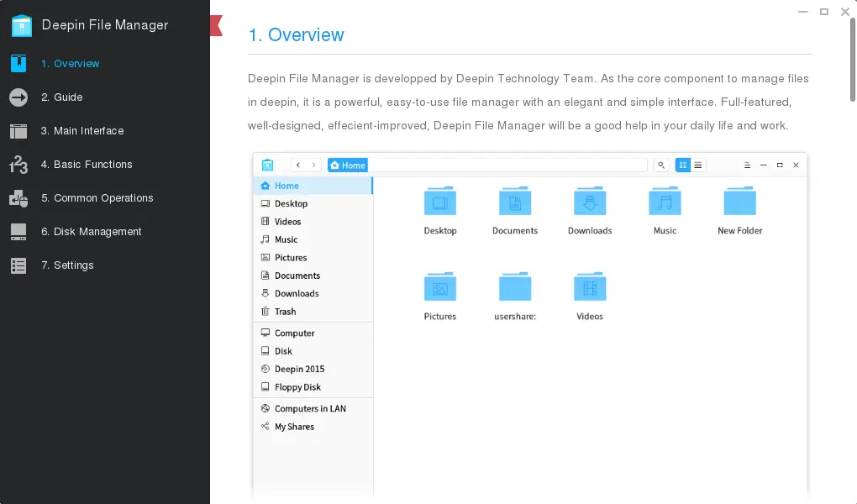Select Trash in the sidebar list
857x504 pixels.
tap(313, 312)
